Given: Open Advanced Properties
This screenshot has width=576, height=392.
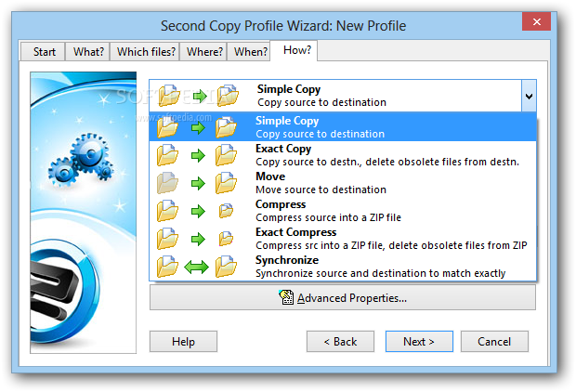Looking at the screenshot, I should point(343,297).
